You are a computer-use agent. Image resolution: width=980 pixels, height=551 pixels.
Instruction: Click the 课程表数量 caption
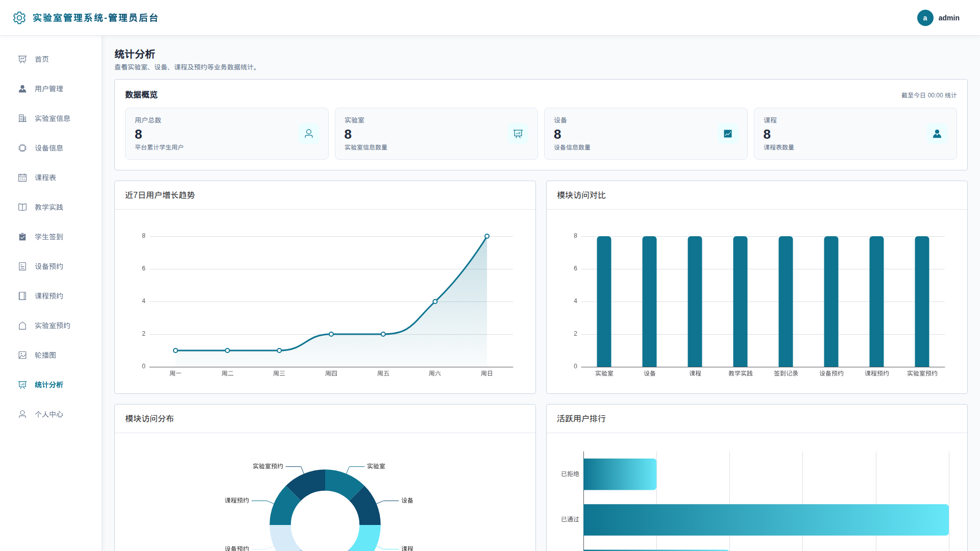pos(779,147)
